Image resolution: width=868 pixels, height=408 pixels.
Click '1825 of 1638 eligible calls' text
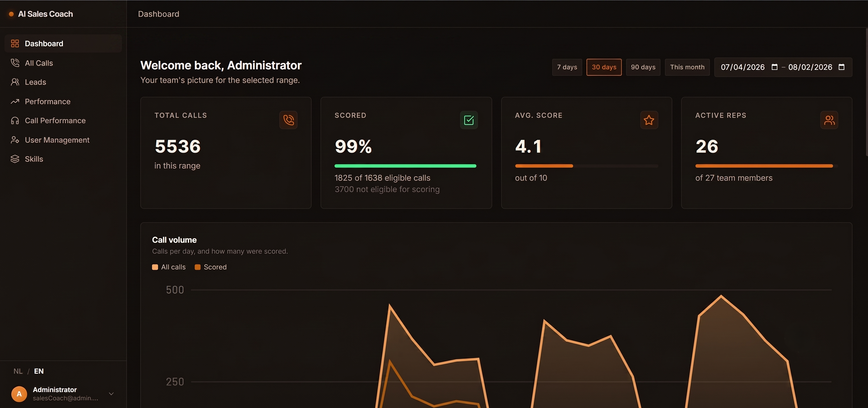point(382,178)
